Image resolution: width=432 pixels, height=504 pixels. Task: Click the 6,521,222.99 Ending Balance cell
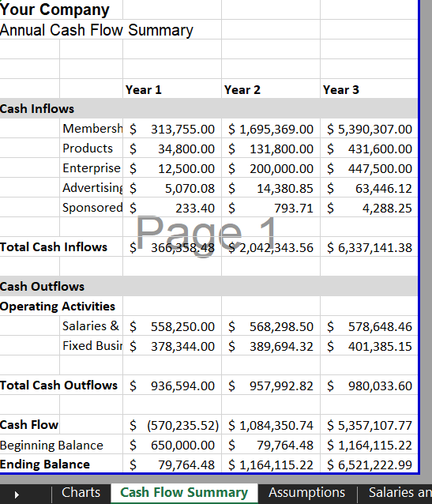(x=369, y=465)
